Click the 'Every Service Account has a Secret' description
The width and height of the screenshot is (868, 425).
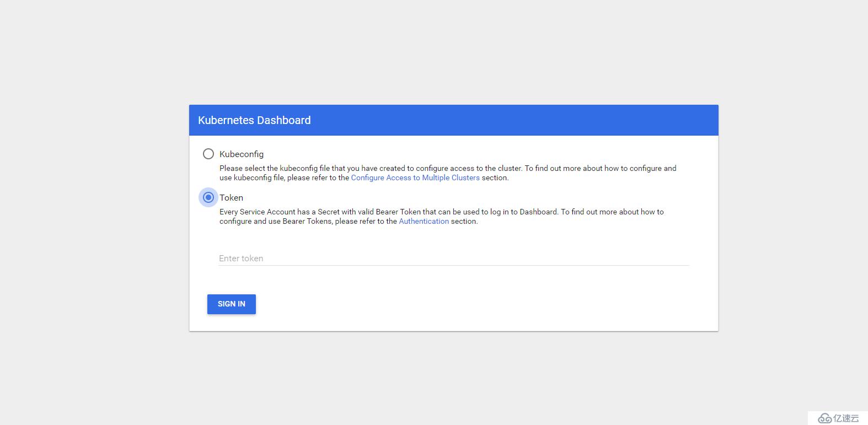tap(442, 216)
